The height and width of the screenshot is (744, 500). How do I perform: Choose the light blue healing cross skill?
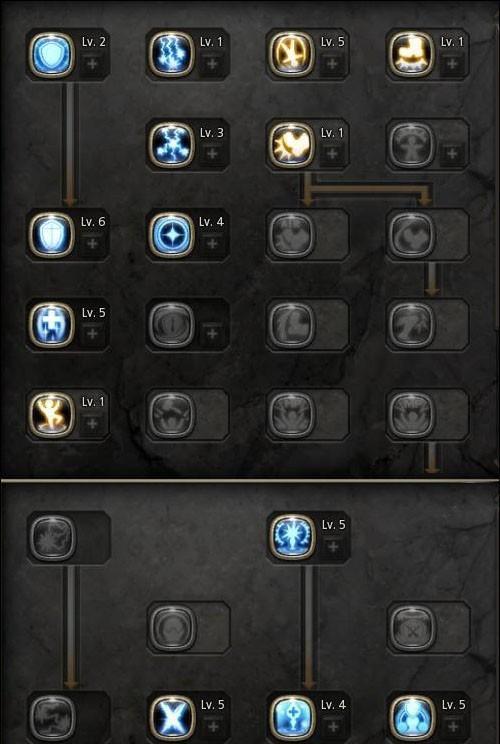pos(293,718)
